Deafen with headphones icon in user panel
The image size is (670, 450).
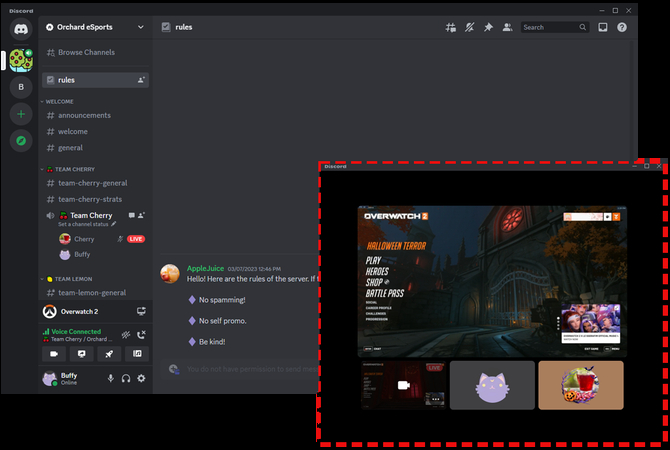click(126, 379)
